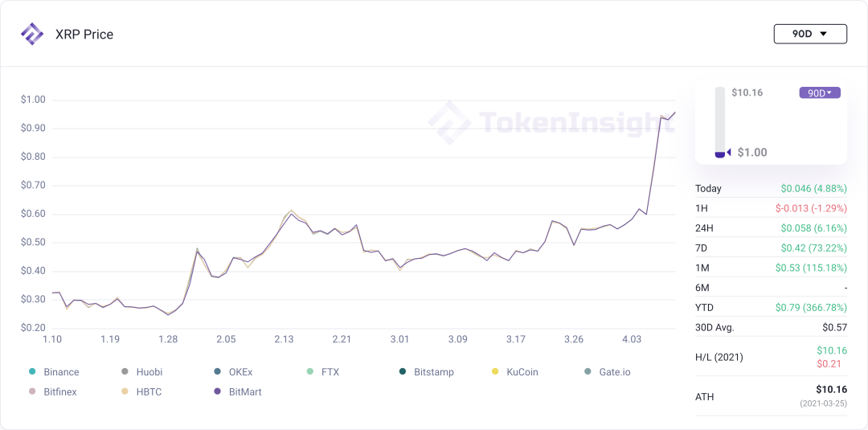Click the price range slider marker arrow
Screen dimensions: 868x430
[x=729, y=153]
